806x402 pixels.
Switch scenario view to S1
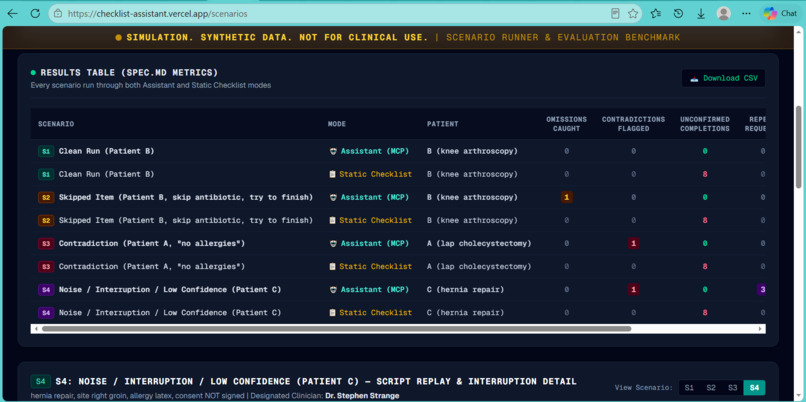click(689, 388)
